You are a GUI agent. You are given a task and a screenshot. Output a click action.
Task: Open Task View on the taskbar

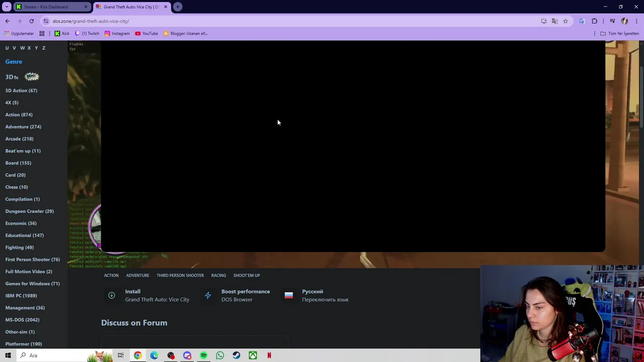click(121, 355)
